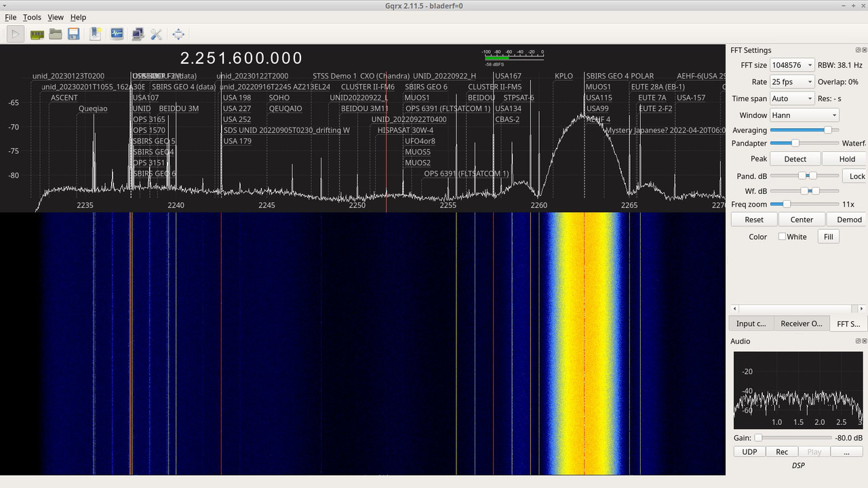Toggle full screen arrows icon
The height and width of the screenshot is (488, 868).
click(x=178, y=34)
